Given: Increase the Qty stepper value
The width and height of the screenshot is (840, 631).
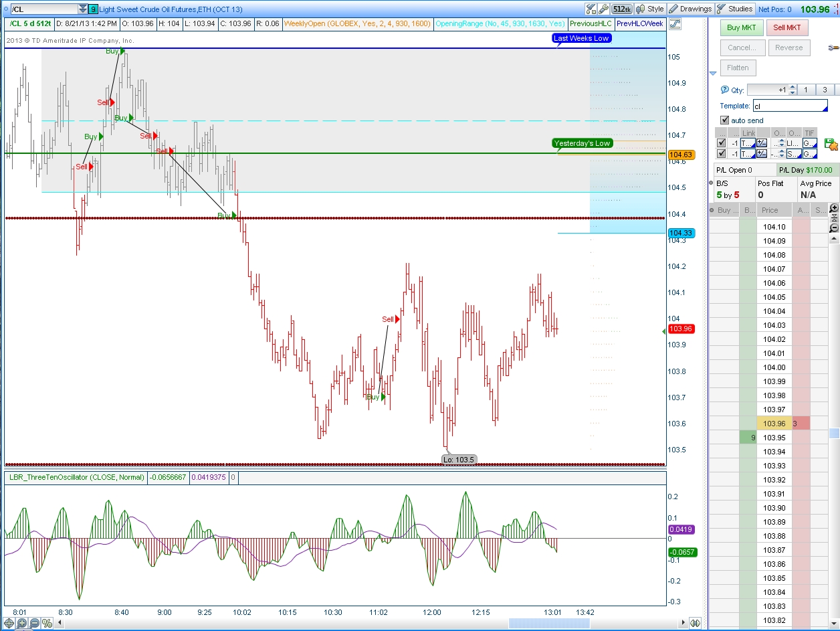Looking at the screenshot, I should 793,87.
